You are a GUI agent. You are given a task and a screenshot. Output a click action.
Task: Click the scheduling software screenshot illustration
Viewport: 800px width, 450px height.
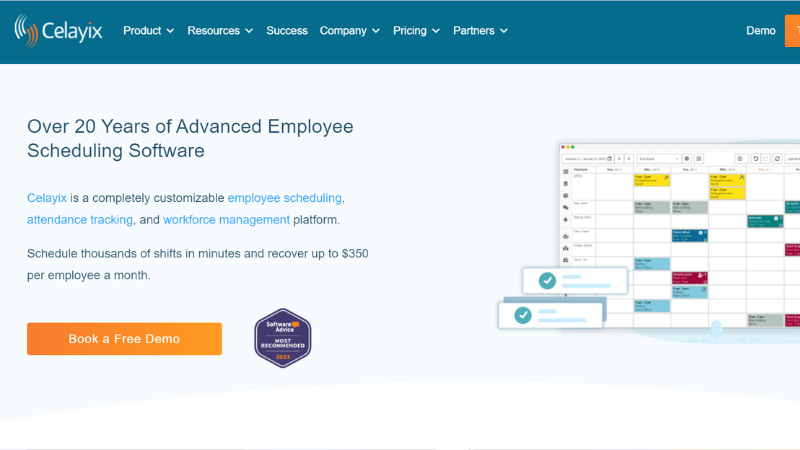coord(648,243)
